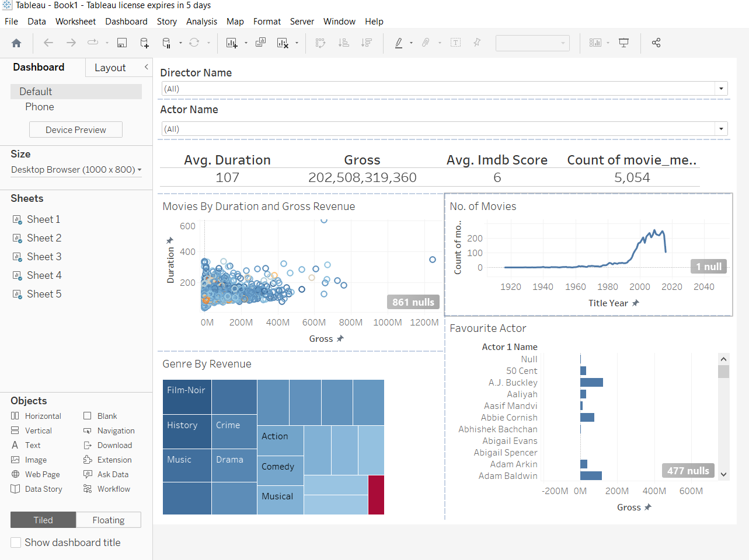
Task: Click the Undo arrow in the toolbar
Action: coord(47,43)
